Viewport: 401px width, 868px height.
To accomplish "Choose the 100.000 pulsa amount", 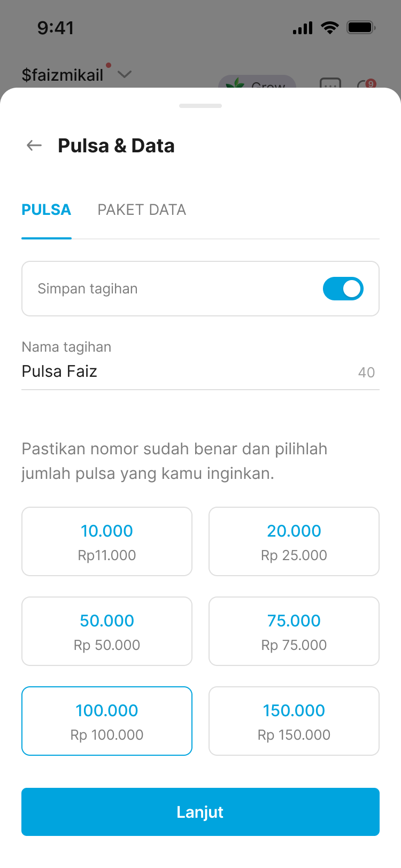I will pyautogui.click(x=107, y=721).
